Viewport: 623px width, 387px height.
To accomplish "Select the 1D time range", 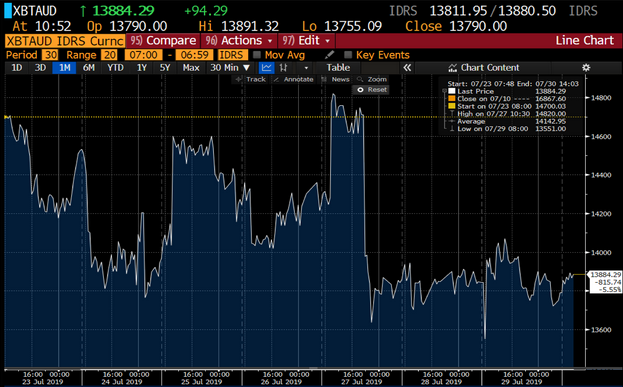I will click(16, 68).
